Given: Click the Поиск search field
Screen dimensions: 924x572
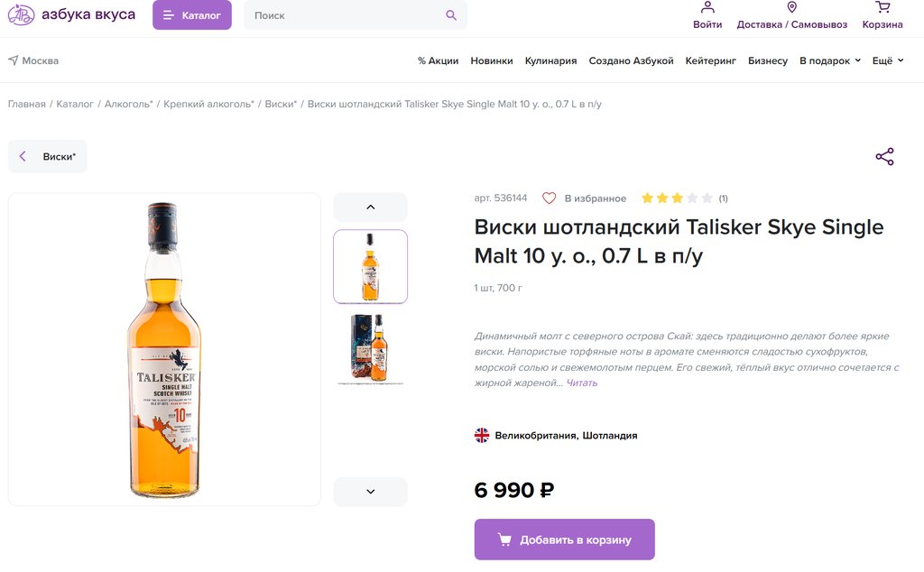Looking at the screenshot, I should click(343, 15).
